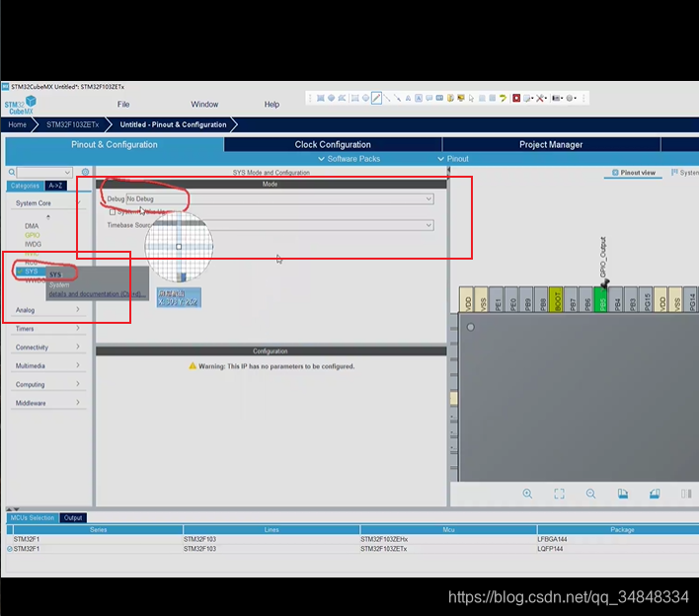Select the straight line tool
Image resolution: width=699 pixels, height=616 pixels.
[x=387, y=98]
